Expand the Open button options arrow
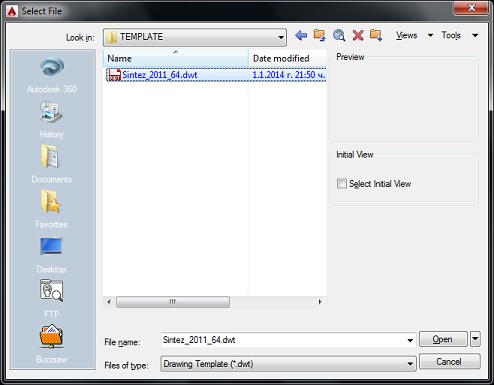The width and height of the screenshot is (494, 385). click(475, 339)
